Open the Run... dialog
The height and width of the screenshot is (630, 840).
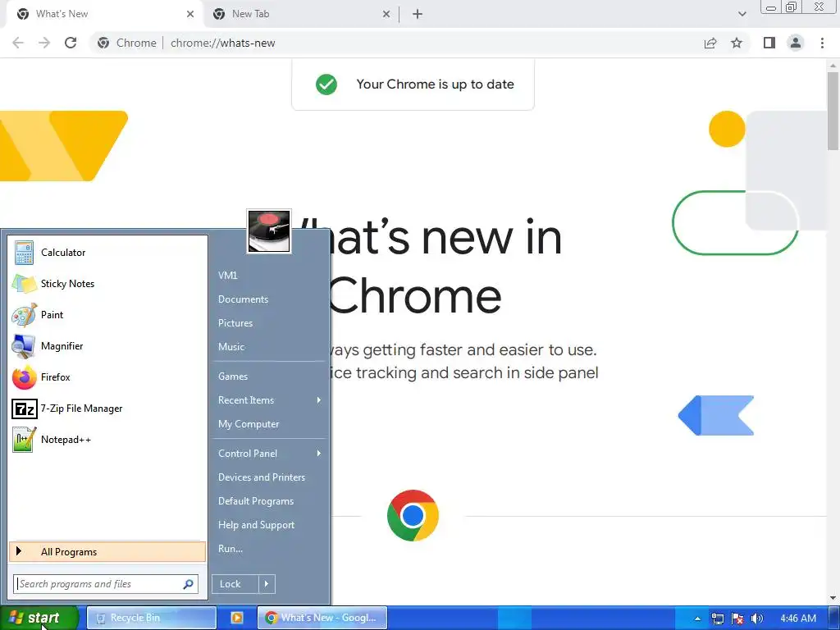coord(269,549)
